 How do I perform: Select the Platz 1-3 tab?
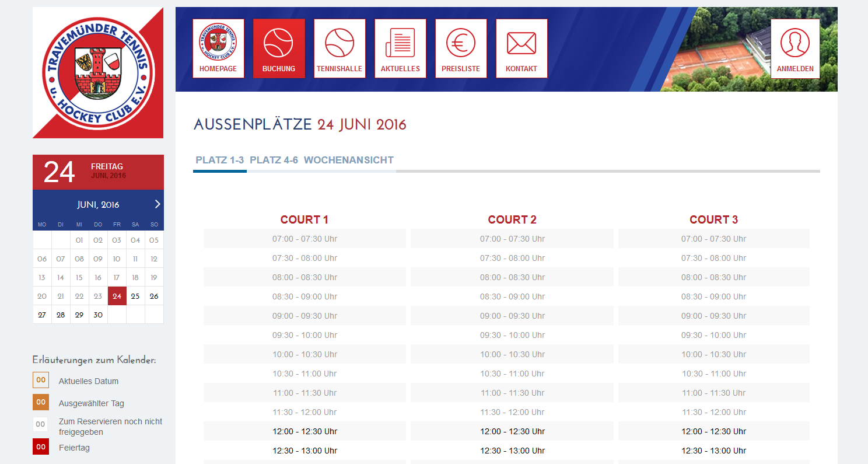[220, 160]
